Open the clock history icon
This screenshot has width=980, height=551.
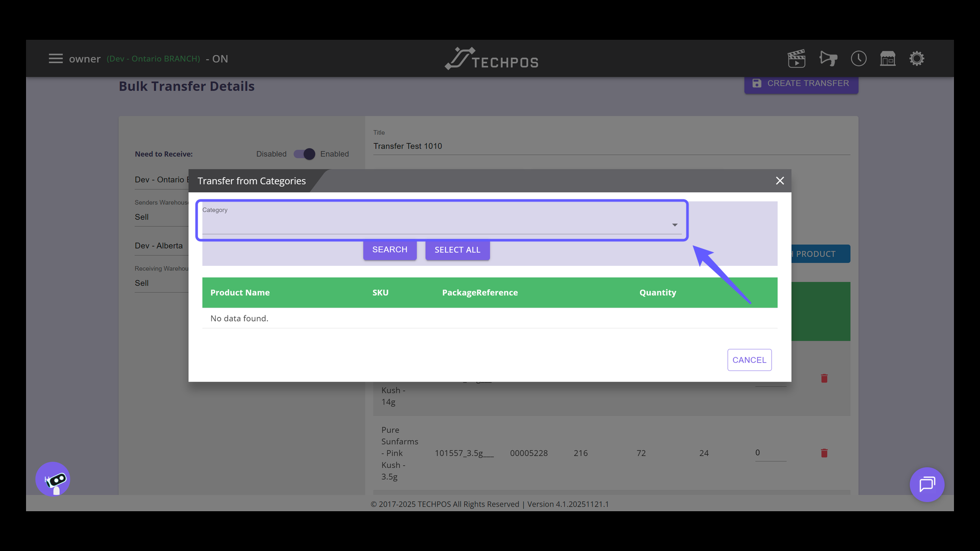859,59
